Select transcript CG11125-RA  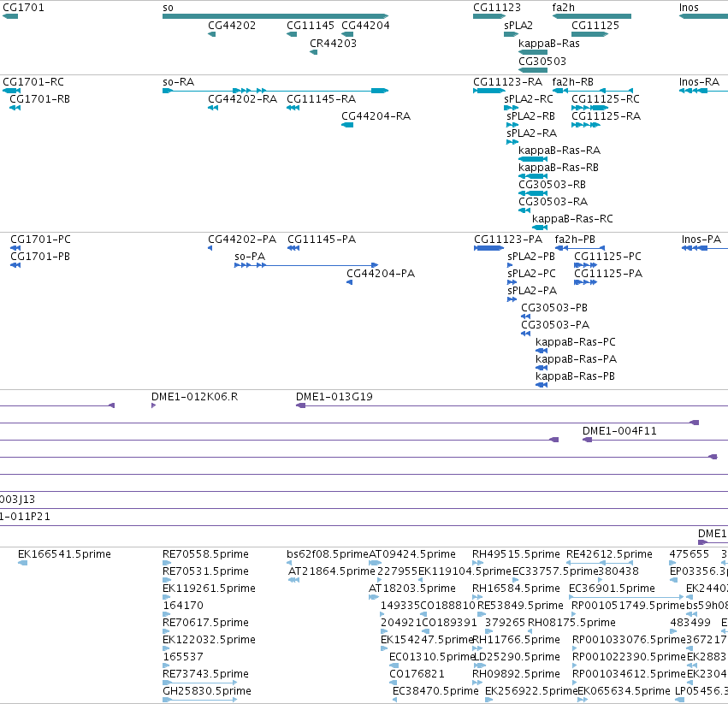(x=606, y=116)
